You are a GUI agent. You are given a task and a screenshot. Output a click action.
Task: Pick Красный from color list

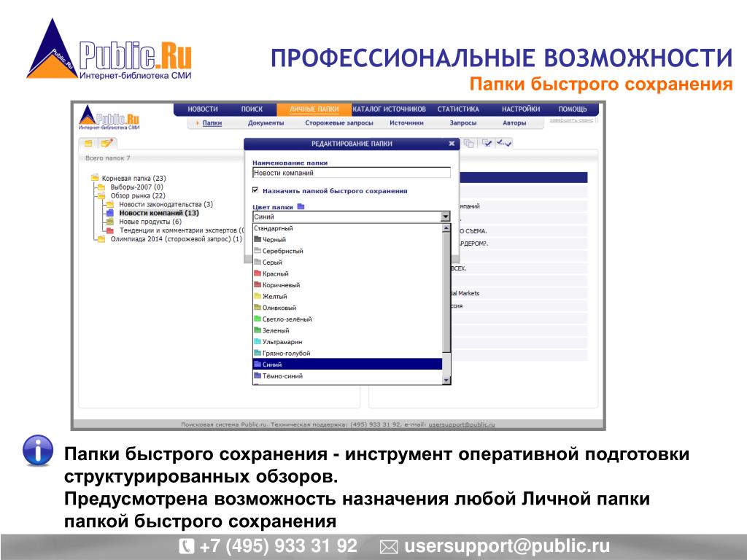347,274
